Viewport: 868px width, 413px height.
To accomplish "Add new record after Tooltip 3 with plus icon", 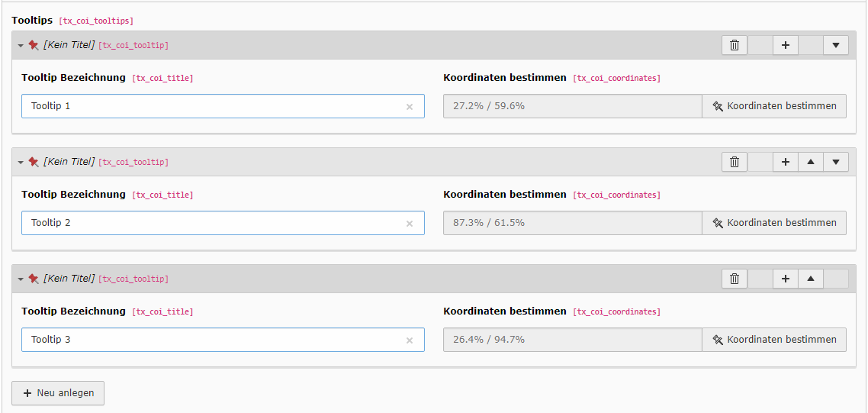I will point(785,279).
